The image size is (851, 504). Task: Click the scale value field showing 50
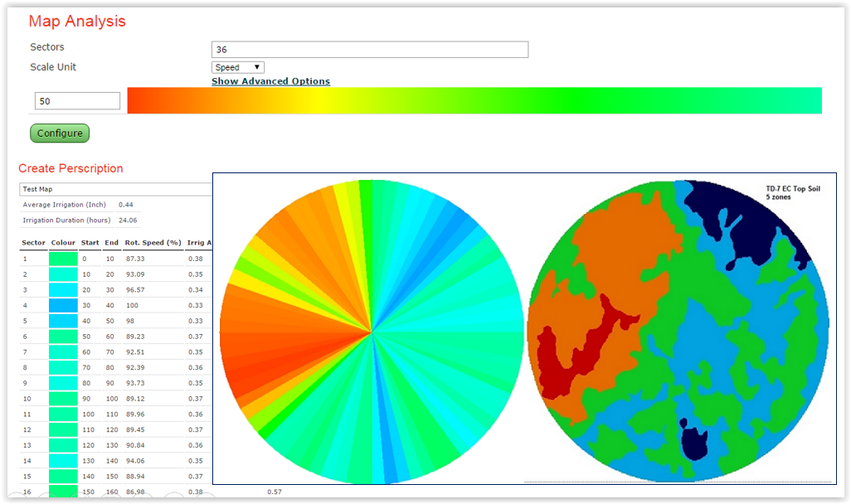point(78,101)
